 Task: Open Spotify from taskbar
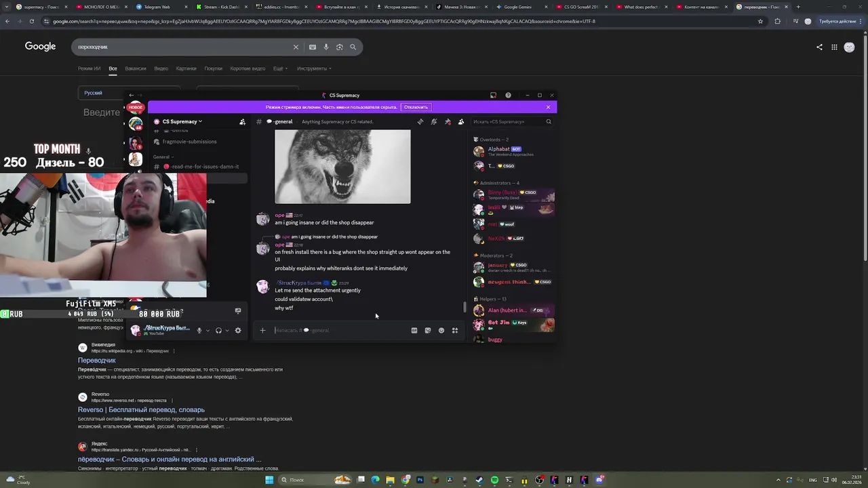pos(494,480)
